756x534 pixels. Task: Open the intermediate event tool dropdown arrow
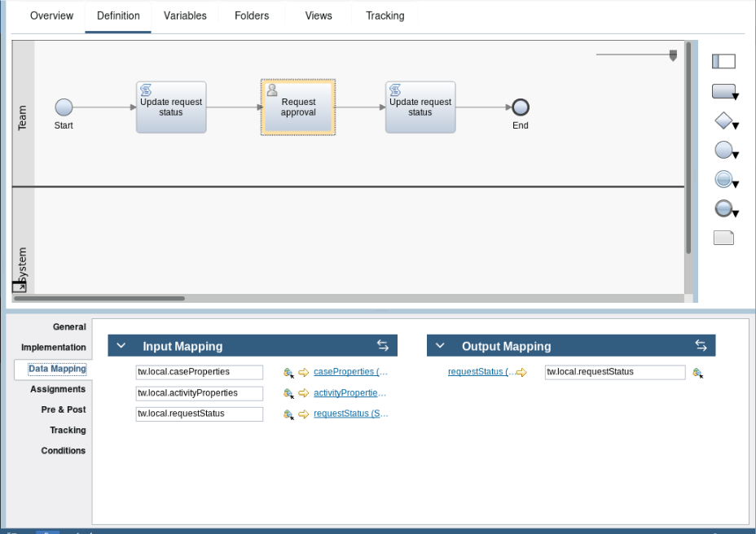click(736, 184)
